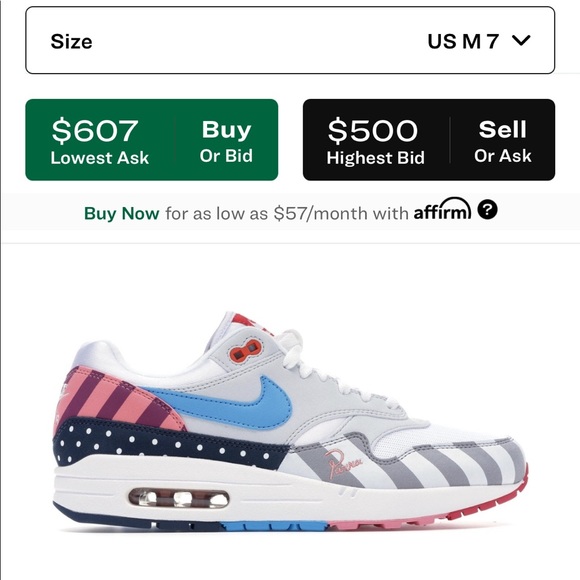Expand the size chevron arrow
The width and height of the screenshot is (580, 580).
[x=522, y=40]
